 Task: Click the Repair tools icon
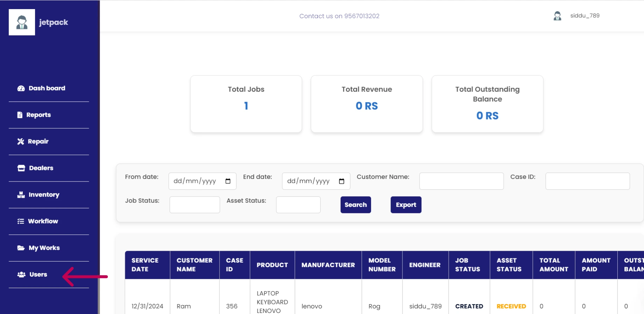click(21, 142)
